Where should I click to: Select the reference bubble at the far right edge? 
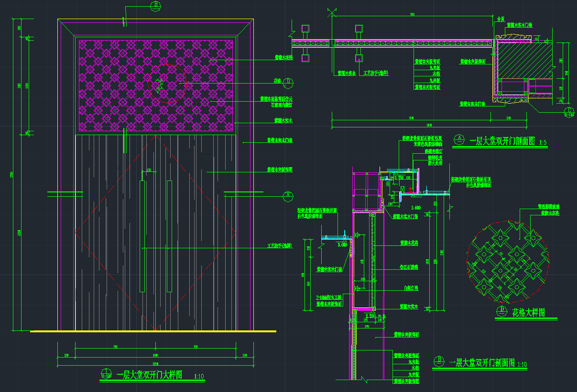point(570,111)
